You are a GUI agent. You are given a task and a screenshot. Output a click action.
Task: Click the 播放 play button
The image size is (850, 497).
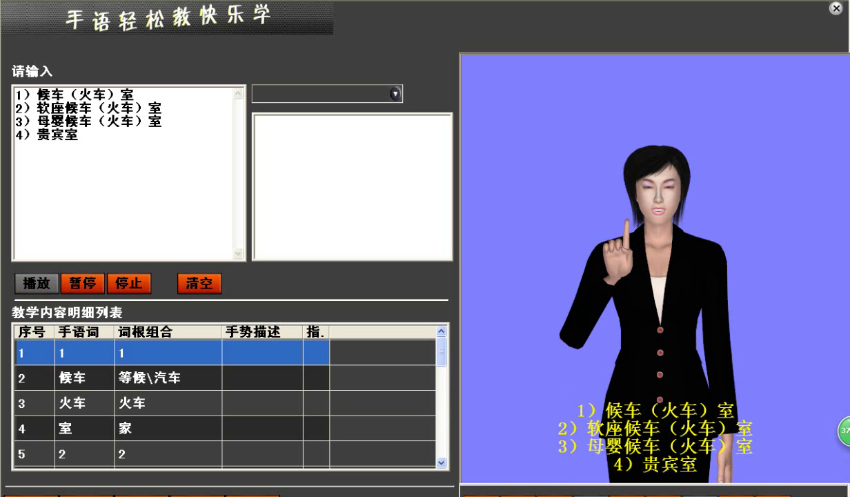pos(36,283)
